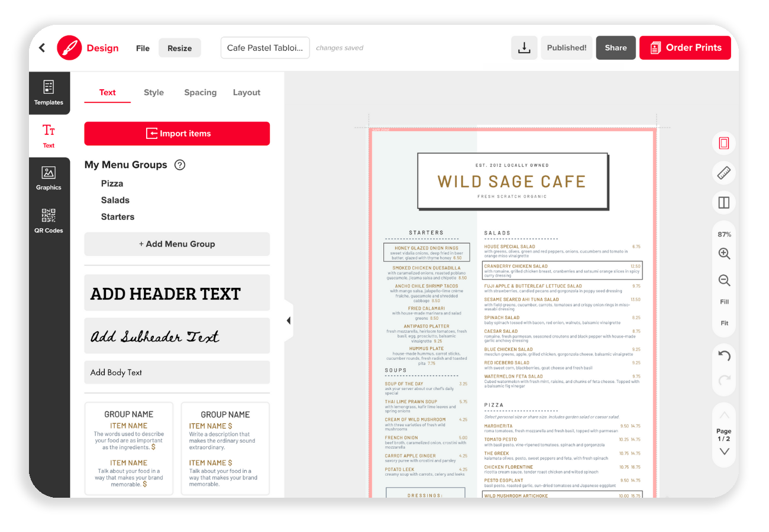The width and height of the screenshot is (769, 532).
Task: Select the SALADS heading on the menu
Action: pyautogui.click(x=497, y=233)
